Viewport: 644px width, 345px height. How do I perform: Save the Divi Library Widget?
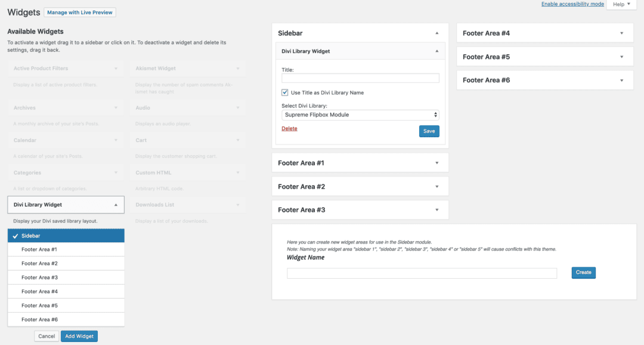point(429,131)
